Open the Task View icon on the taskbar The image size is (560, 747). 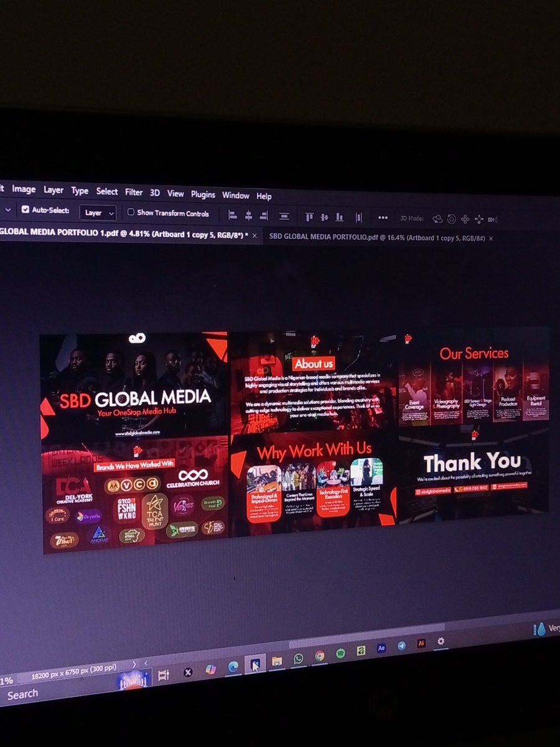coord(164,675)
